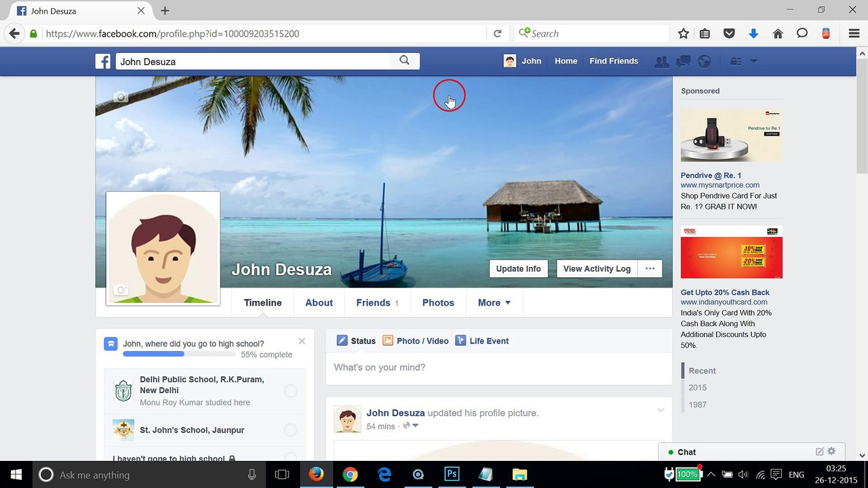Open Firefox hamburger menu
868x488 pixels.
tap(854, 33)
